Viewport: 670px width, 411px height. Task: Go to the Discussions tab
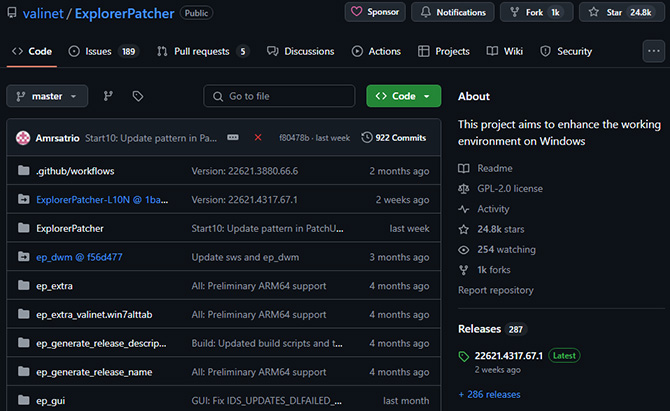tap(300, 51)
